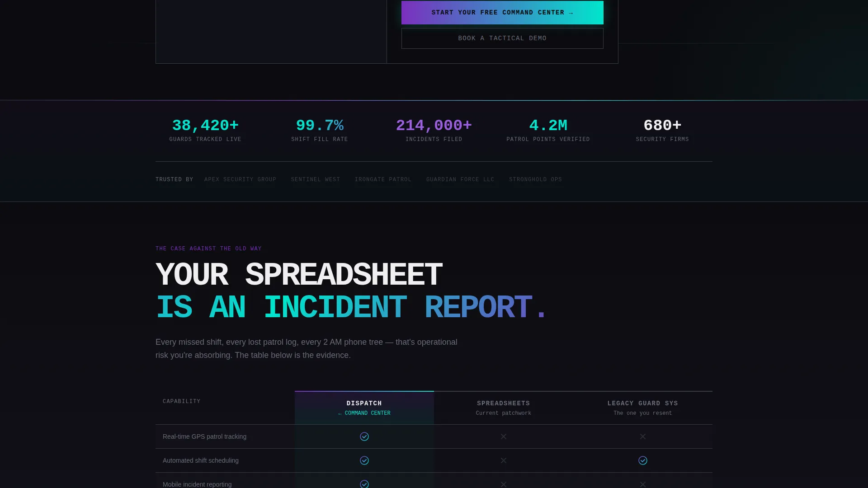Start your free command center
The height and width of the screenshot is (488, 868).
502,13
